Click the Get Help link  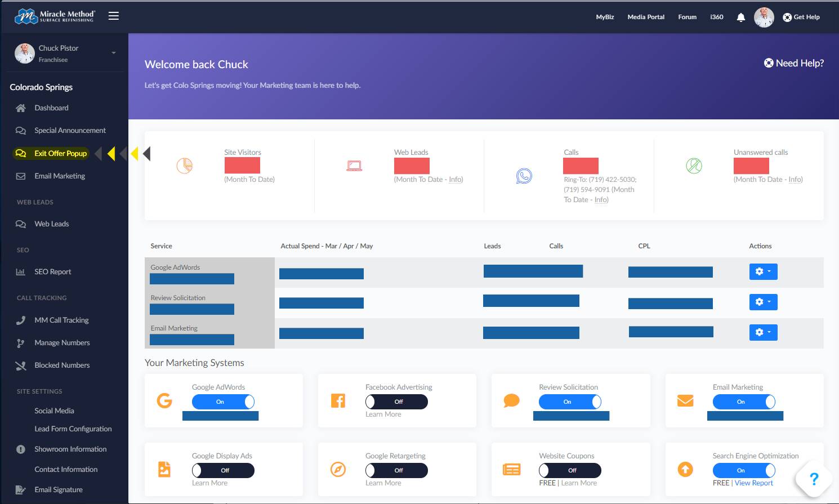801,17
